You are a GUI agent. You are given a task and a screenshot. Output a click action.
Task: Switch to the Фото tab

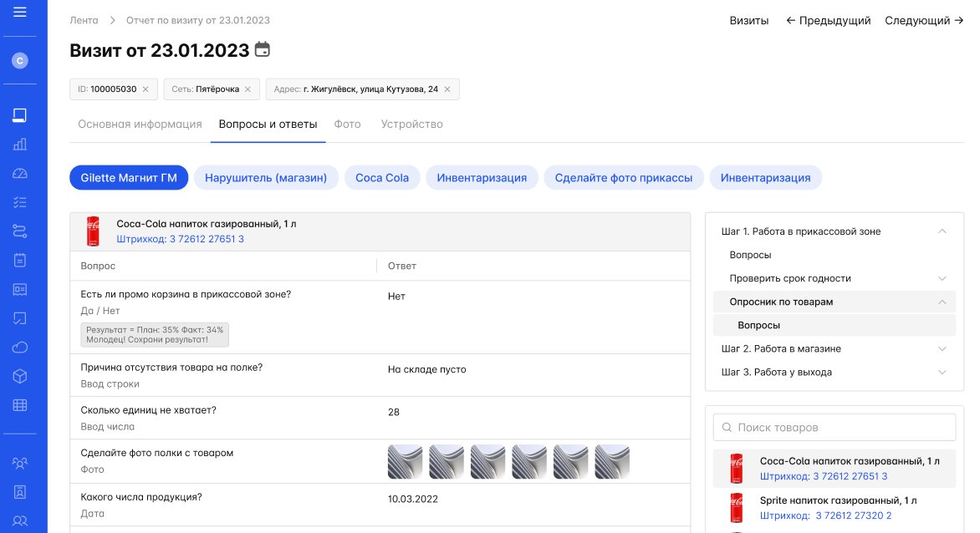tap(348, 124)
